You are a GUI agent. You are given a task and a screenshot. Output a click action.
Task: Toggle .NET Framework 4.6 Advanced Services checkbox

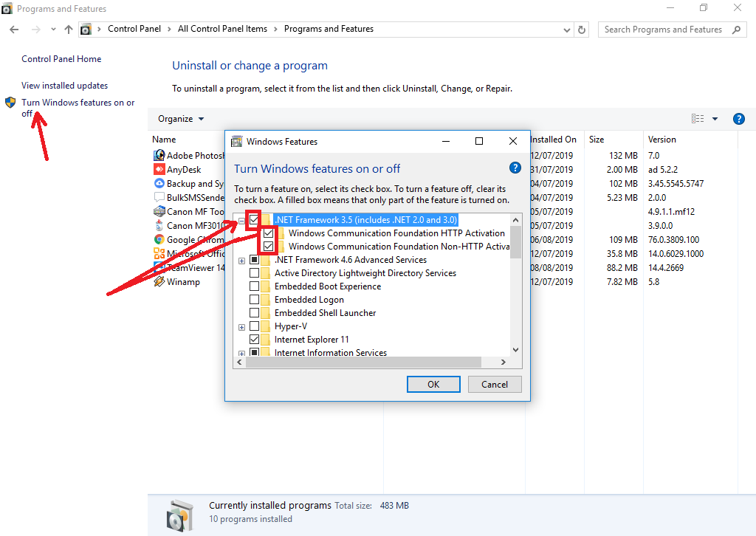(254, 260)
